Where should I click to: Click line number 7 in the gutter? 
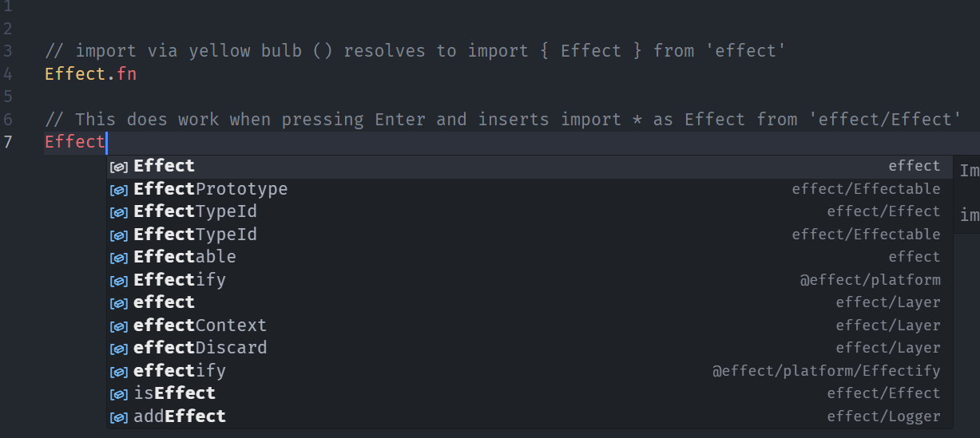(x=8, y=143)
